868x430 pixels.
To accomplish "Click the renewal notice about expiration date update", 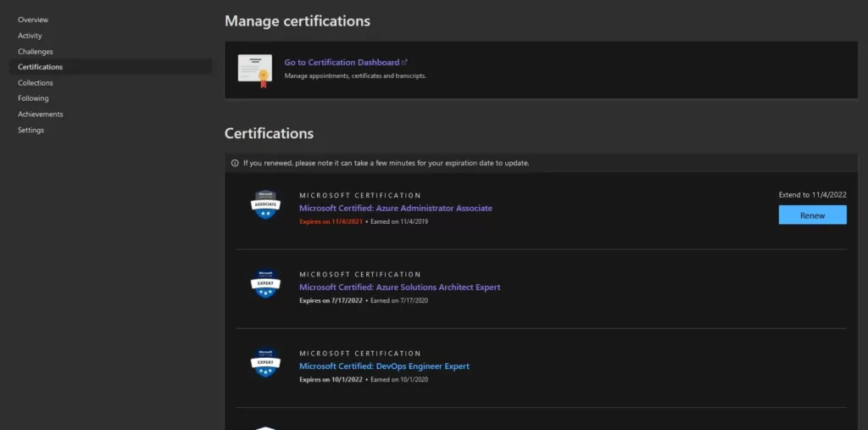I will 387,164.
